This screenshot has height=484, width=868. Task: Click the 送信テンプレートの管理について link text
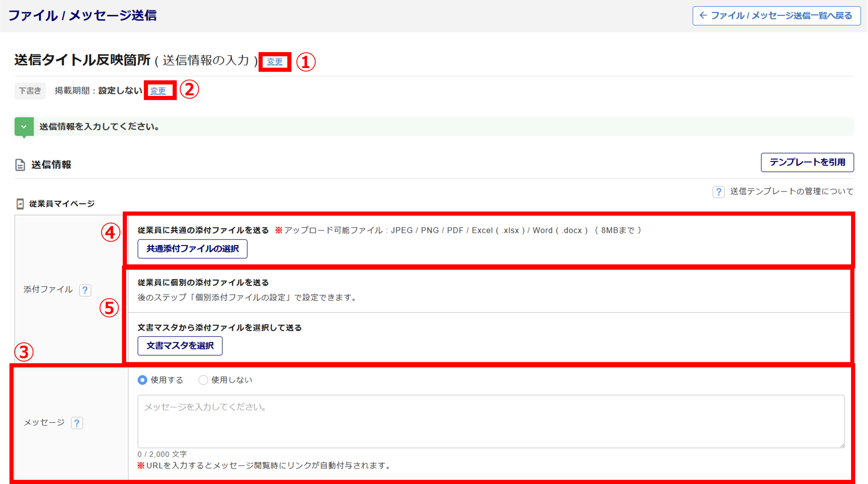coord(791,191)
